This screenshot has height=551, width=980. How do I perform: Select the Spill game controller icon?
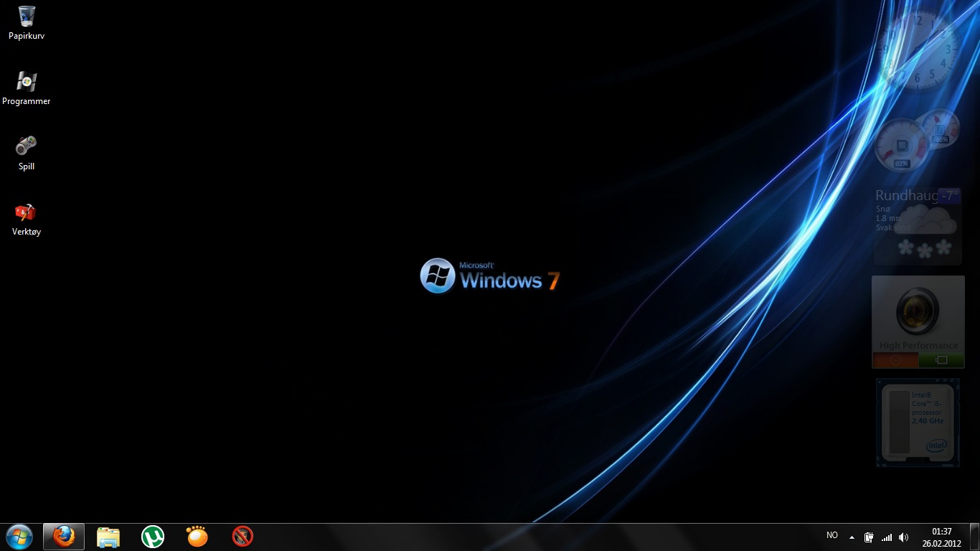tap(27, 153)
